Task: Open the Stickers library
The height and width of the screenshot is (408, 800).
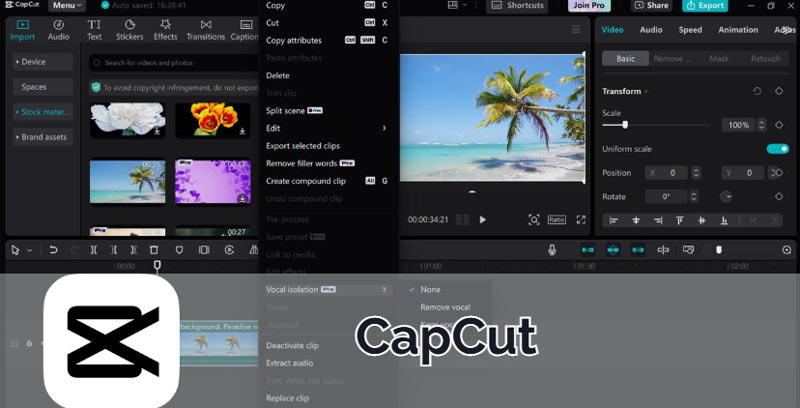Action: pyautogui.click(x=130, y=30)
